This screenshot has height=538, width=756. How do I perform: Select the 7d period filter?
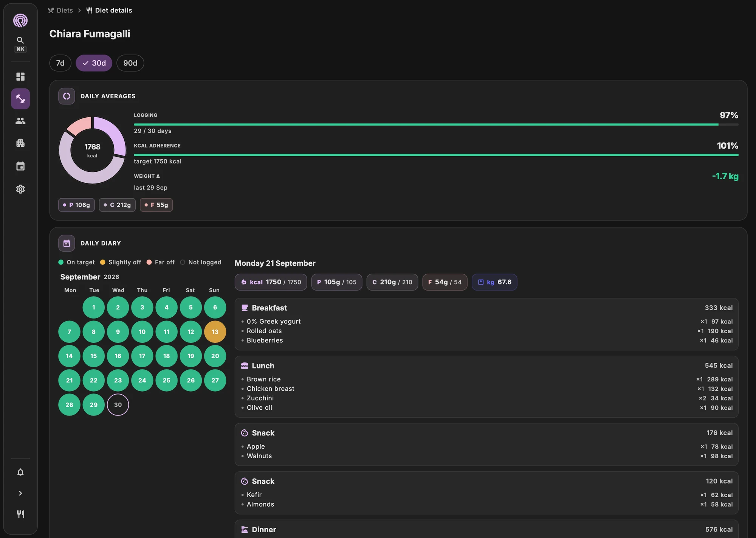[x=60, y=63]
